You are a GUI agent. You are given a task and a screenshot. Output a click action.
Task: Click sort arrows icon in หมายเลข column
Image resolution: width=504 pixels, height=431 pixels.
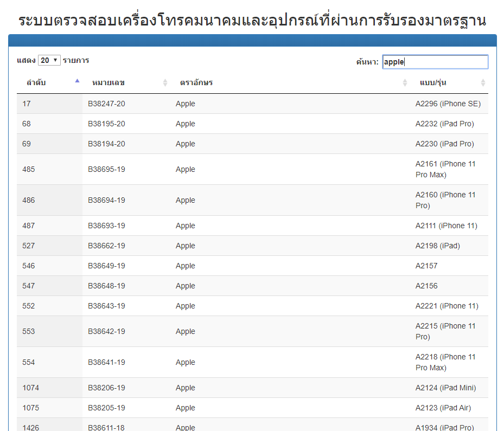click(165, 83)
